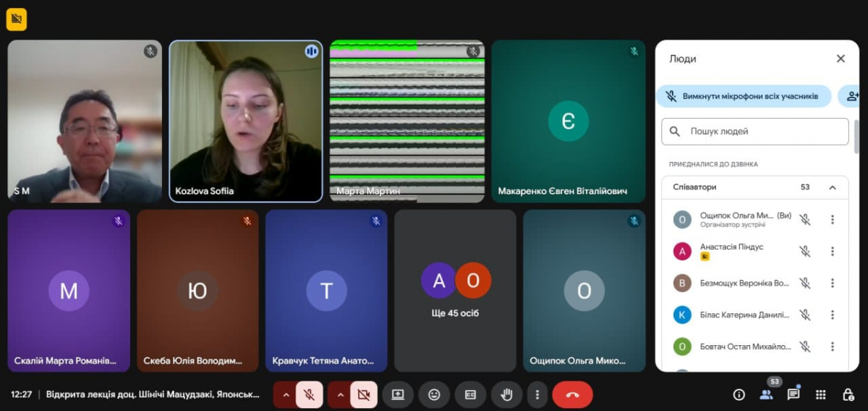This screenshot has height=411, width=868.
Task: Select the Kozlova Sofiia video tile
Action: click(x=246, y=121)
